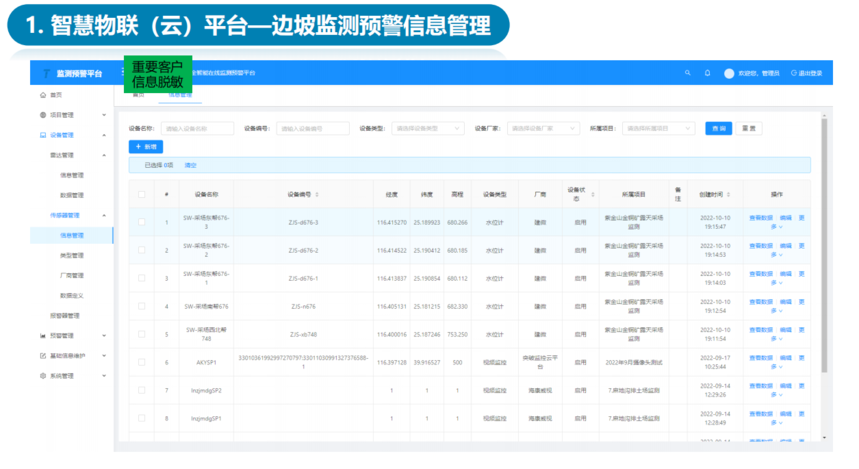Collapse the 雷达管理 submenu chevron
859x469 pixels.
pos(104,155)
